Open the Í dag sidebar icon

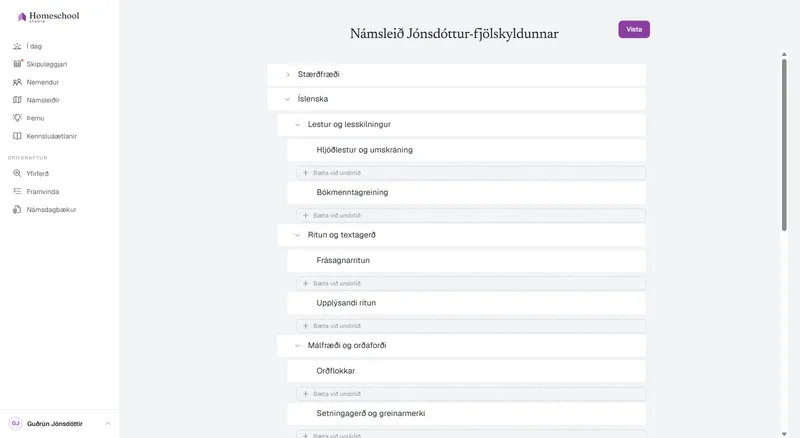[x=17, y=46]
